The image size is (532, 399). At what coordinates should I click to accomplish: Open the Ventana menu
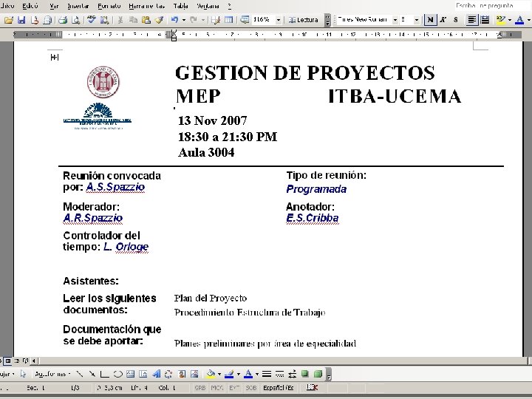pyautogui.click(x=208, y=6)
